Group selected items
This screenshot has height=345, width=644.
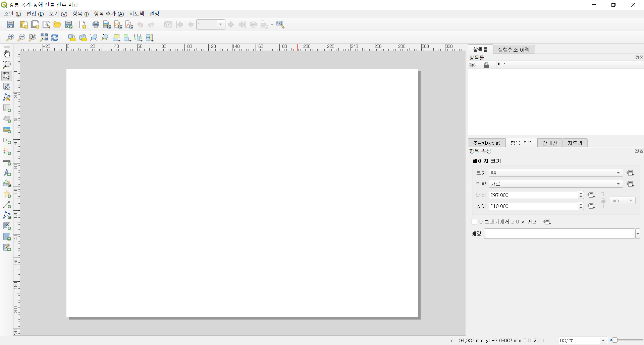coord(94,38)
